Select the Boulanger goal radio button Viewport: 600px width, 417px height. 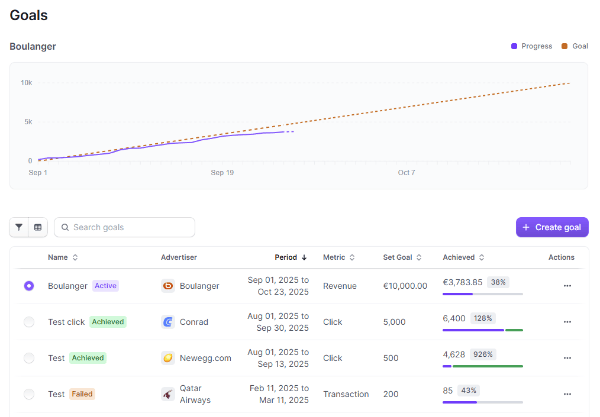point(29,285)
